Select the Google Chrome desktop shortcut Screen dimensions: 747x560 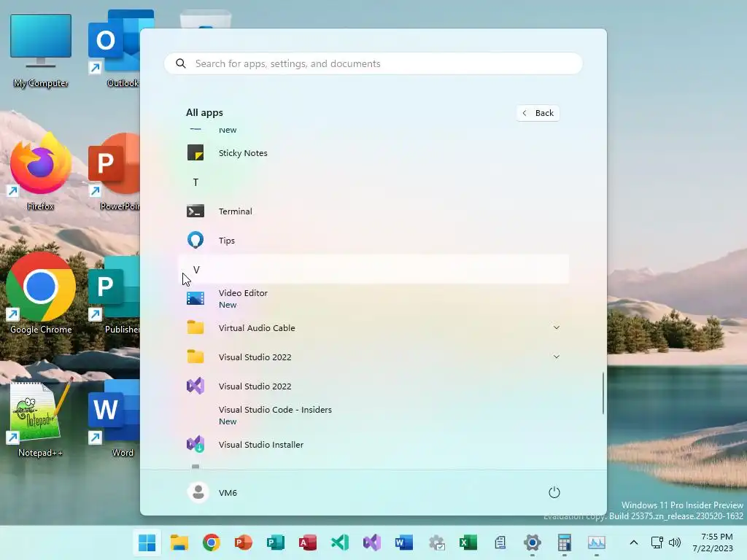(41, 293)
